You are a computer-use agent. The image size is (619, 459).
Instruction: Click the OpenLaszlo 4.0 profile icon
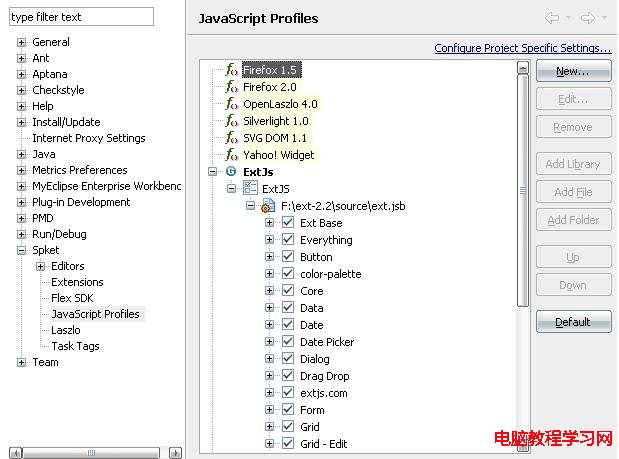(232, 104)
